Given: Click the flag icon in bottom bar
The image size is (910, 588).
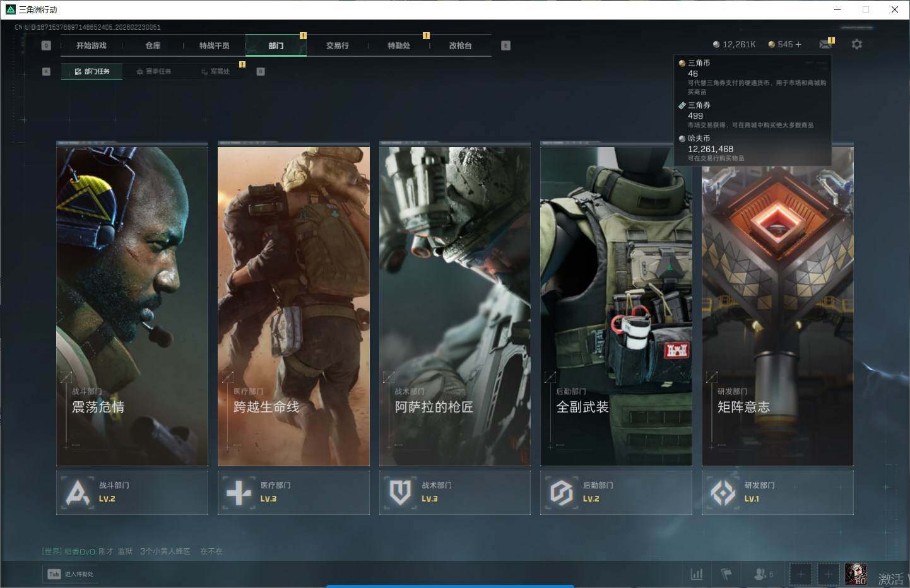Looking at the screenshot, I should click(x=726, y=573).
